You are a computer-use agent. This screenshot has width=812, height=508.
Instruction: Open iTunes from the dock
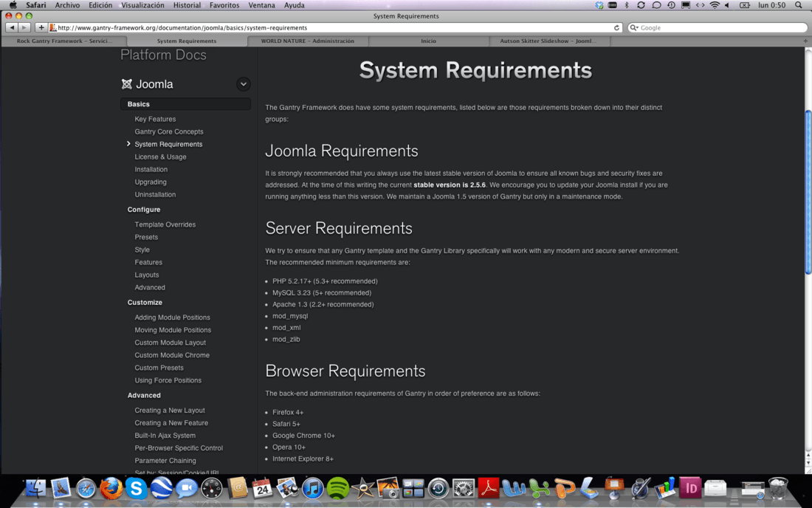tap(312, 488)
